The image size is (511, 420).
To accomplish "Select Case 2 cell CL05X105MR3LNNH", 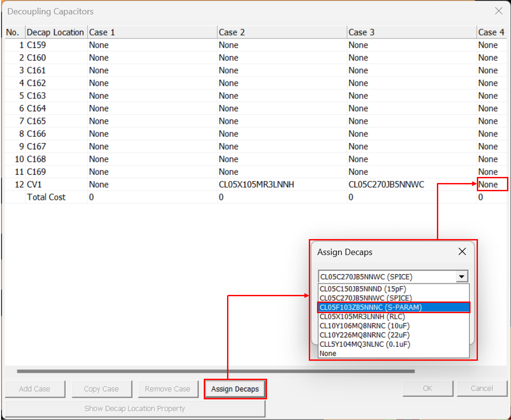I will coord(256,184).
